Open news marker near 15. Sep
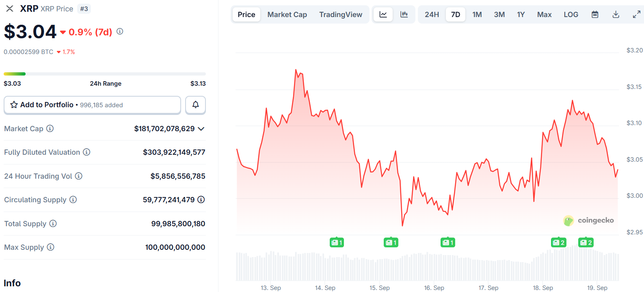 [391, 242]
